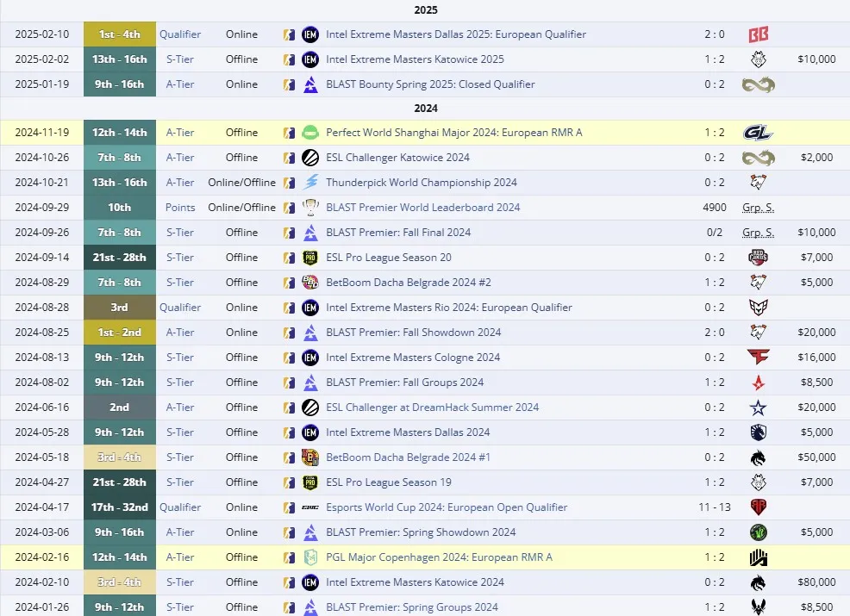Open ESL Challenger at DreamHack Summer 2024
This screenshot has width=850, height=616.
[433, 408]
